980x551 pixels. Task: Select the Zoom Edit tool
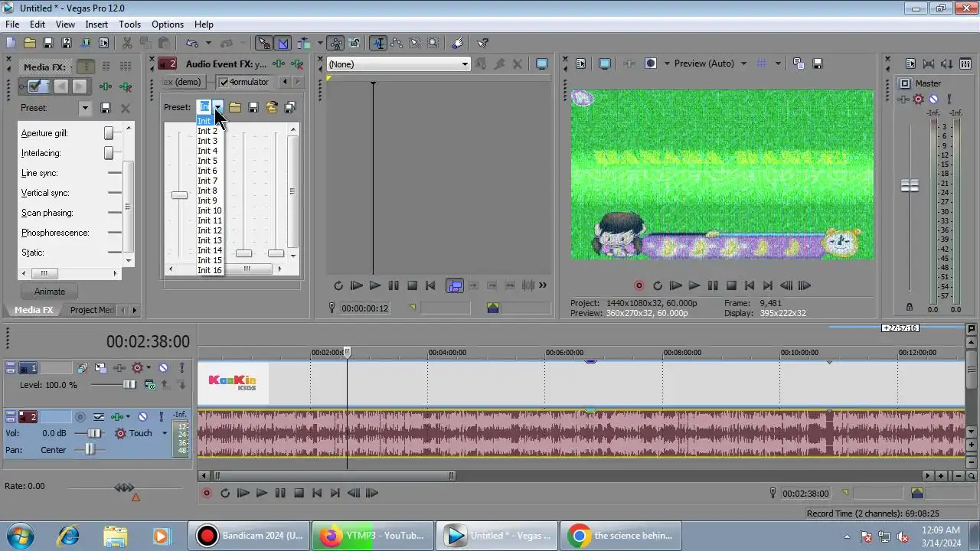tap(433, 43)
